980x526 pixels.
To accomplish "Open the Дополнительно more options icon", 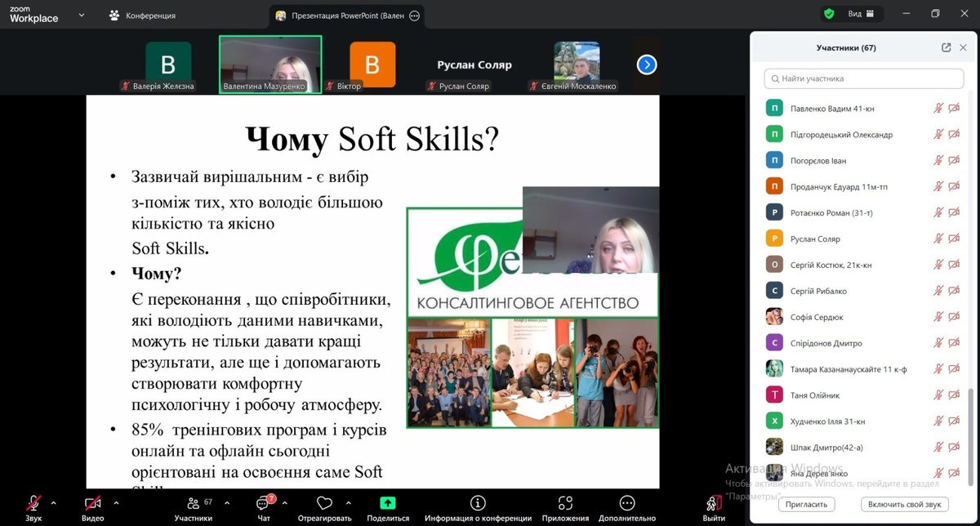I will point(627,503).
